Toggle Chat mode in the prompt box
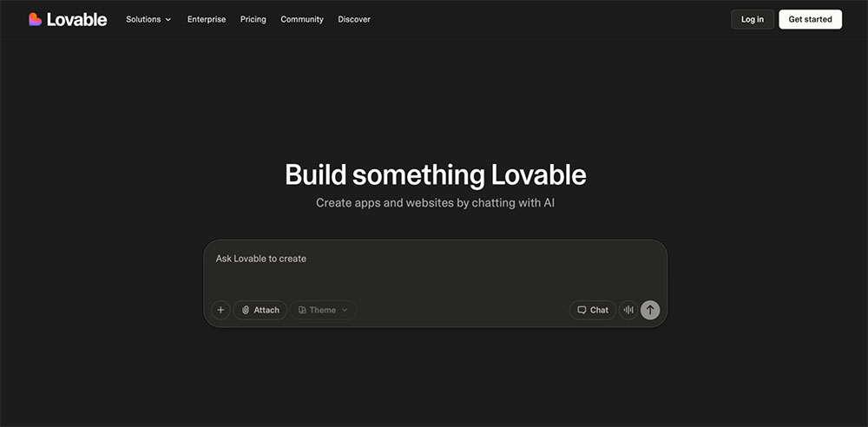 point(592,310)
